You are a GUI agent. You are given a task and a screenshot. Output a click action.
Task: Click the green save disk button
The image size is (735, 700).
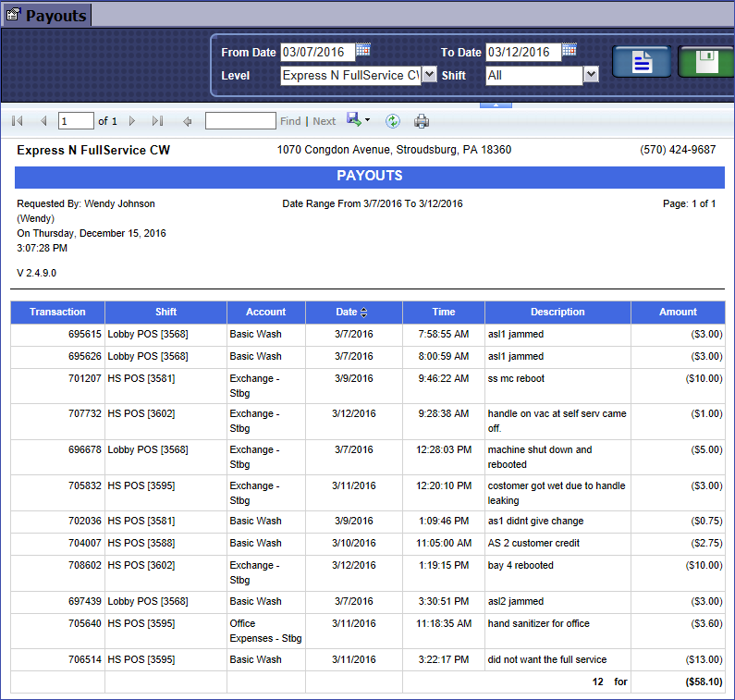point(705,63)
